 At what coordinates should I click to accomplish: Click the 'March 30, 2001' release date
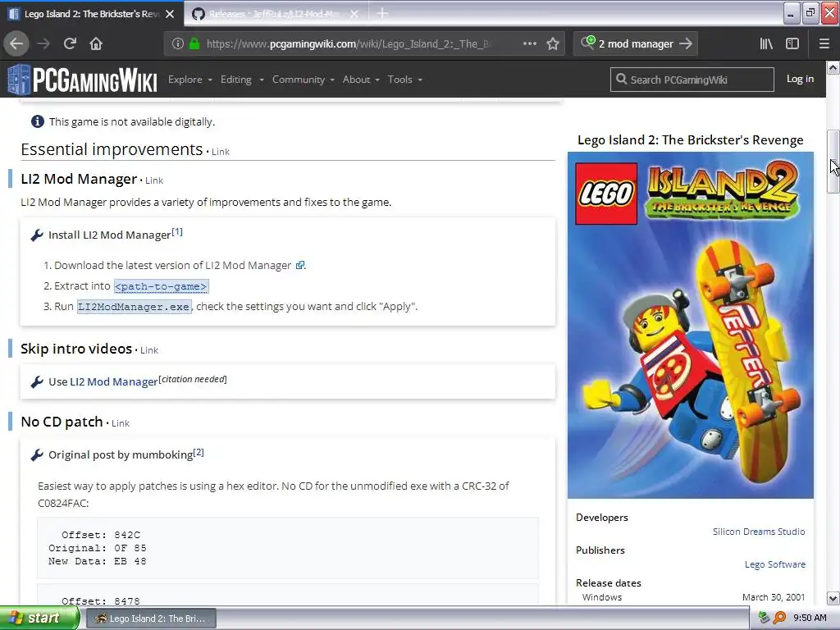click(x=773, y=597)
